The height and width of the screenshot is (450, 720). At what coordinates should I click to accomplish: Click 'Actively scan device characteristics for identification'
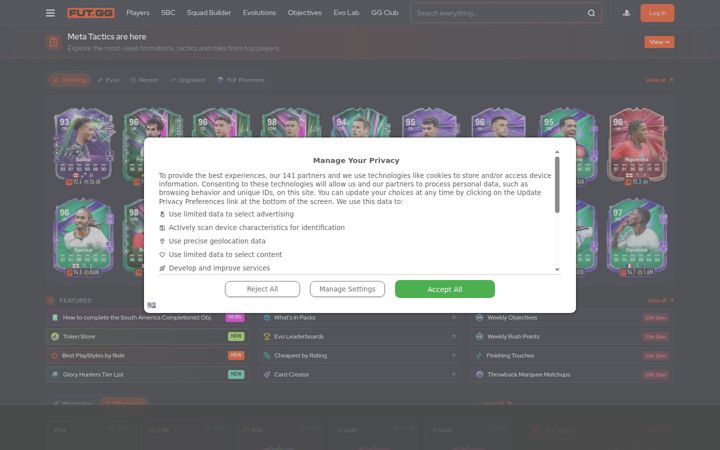(257, 228)
